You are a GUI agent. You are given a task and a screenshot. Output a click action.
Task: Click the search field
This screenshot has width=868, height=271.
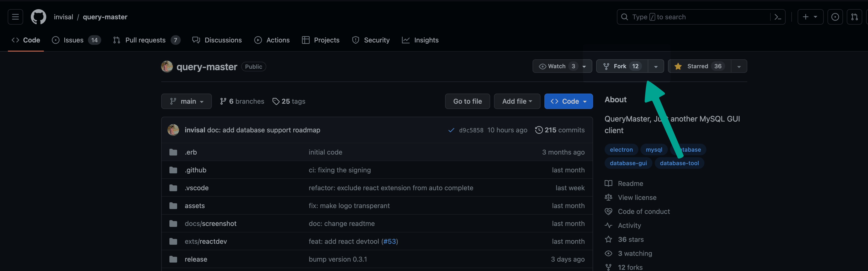click(694, 17)
